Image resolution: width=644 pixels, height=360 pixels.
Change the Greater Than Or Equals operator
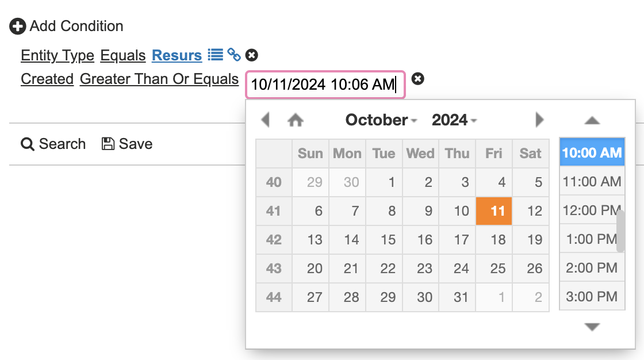[x=159, y=79]
